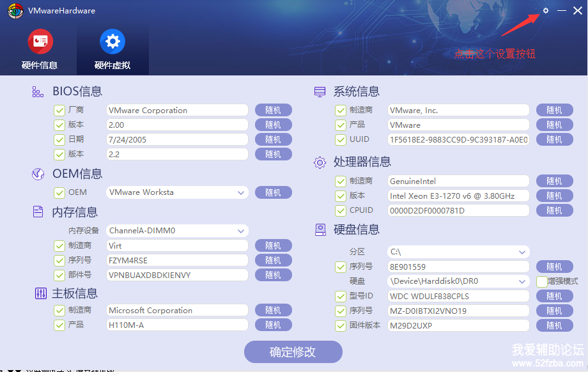588x372 pixels.
Task: Toggle the disk 固件版本 checkbox
Action: tap(341, 325)
